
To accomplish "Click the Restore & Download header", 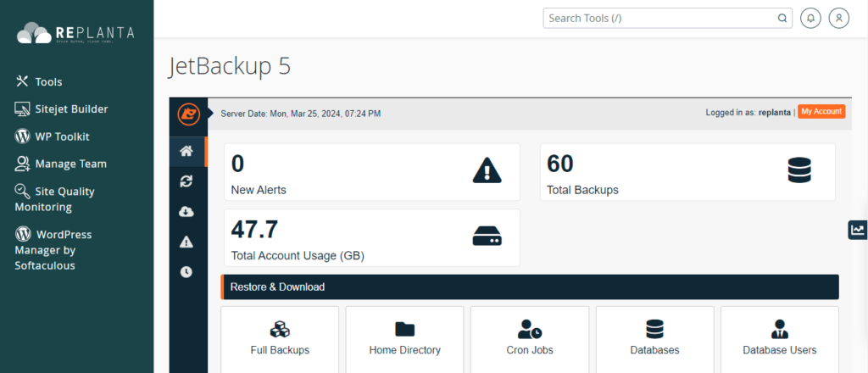I will click(530, 287).
